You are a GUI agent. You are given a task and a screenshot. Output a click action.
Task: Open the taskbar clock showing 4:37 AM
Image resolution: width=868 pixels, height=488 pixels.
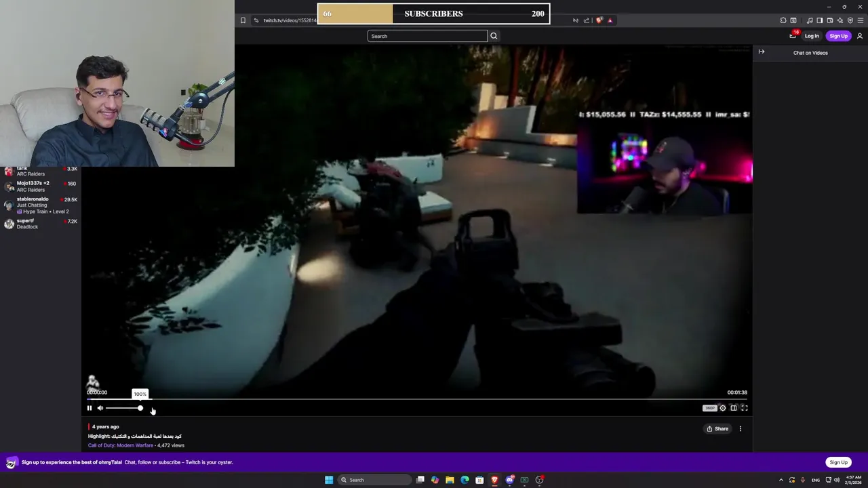[853, 480]
